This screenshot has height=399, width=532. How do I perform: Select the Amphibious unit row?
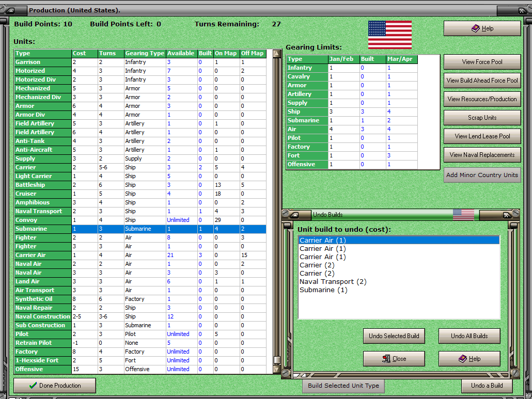140,202
